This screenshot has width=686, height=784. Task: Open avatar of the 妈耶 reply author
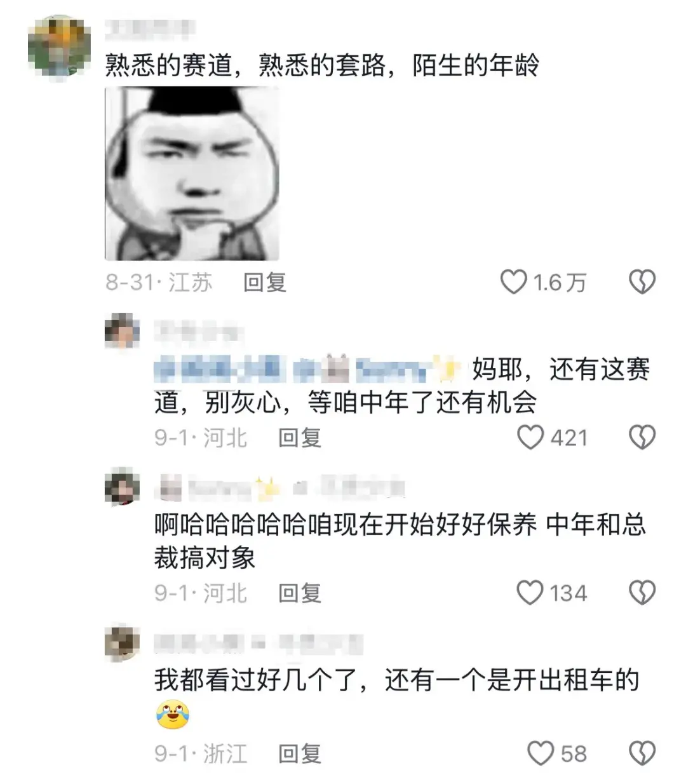pos(122,330)
